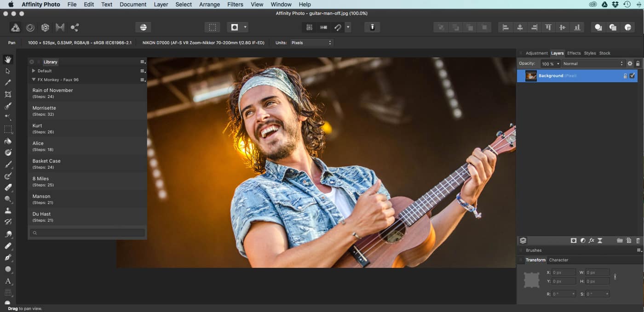The image size is (644, 312).
Task: Select the Rectangular Marquee tool
Action: [x=8, y=129]
